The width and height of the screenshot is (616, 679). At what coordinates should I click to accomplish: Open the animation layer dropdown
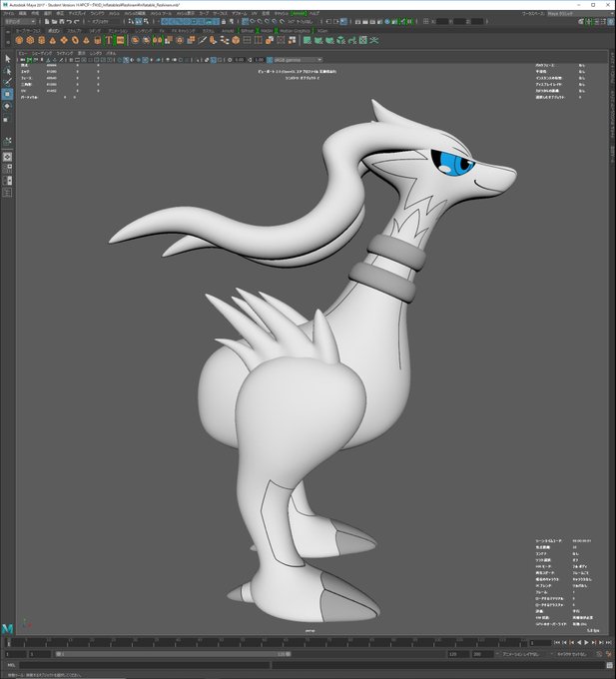[523, 654]
